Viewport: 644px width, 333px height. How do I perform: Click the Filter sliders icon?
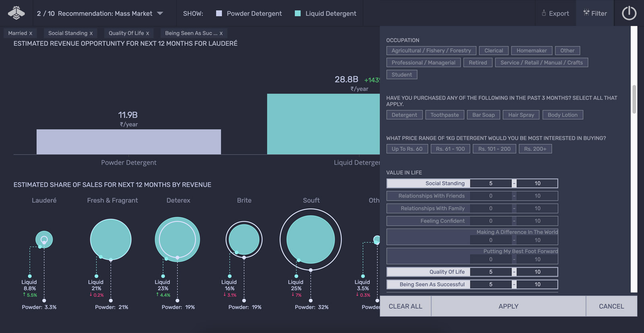tap(586, 12)
